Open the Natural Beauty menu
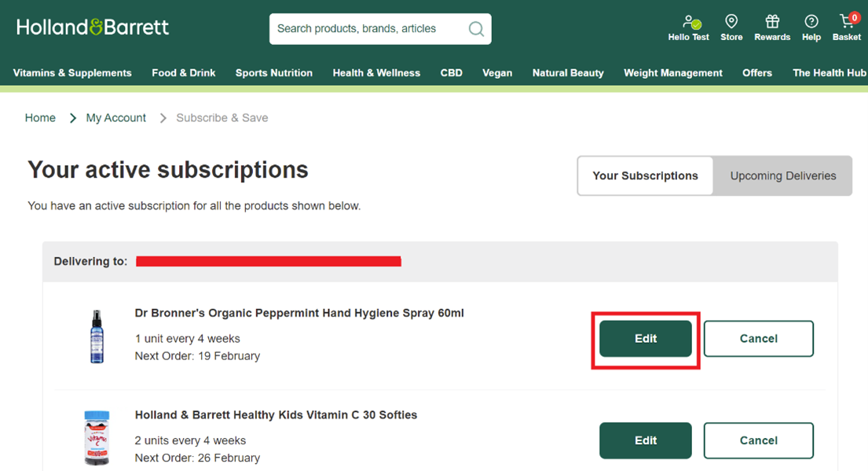The width and height of the screenshot is (868, 471). point(568,73)
